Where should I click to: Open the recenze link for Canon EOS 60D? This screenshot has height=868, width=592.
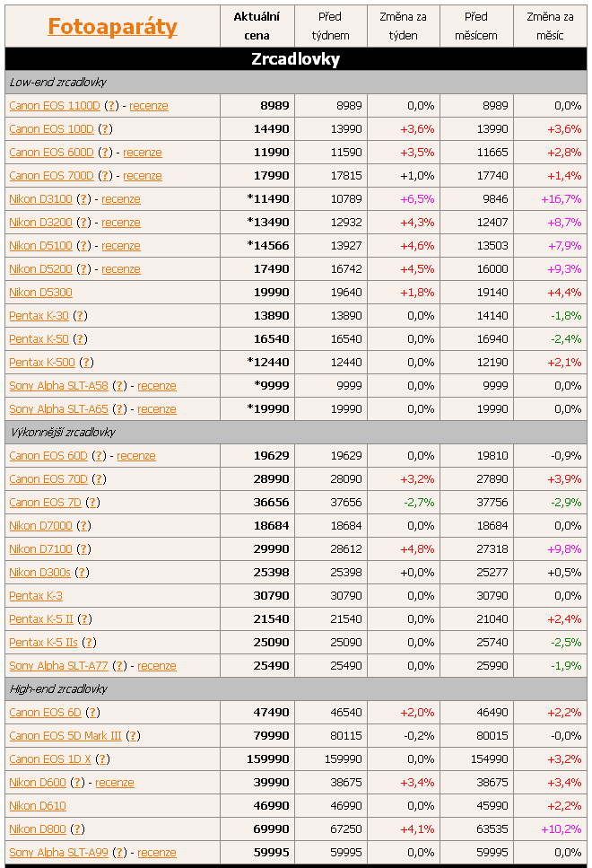point(136,456)
